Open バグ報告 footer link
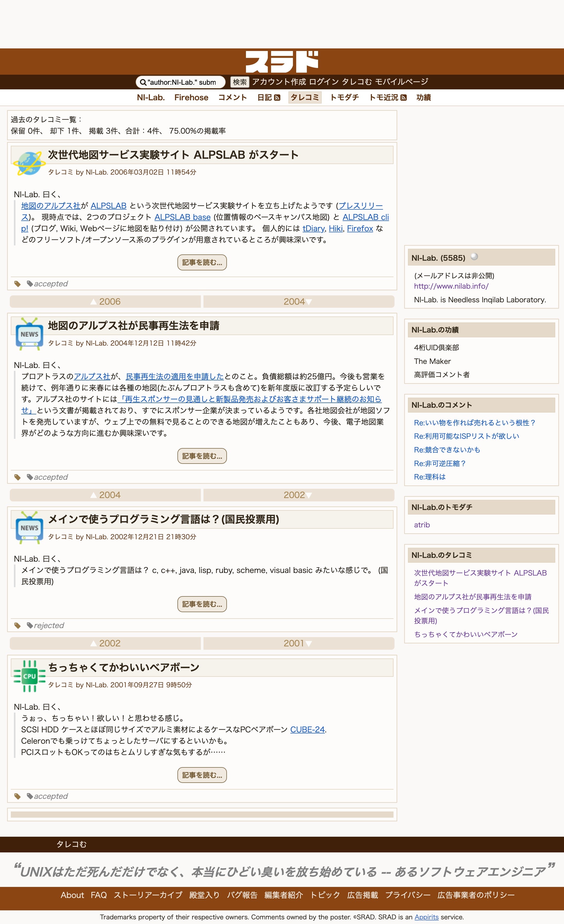This screenshot has height=924, width=564. click(242, 895)
